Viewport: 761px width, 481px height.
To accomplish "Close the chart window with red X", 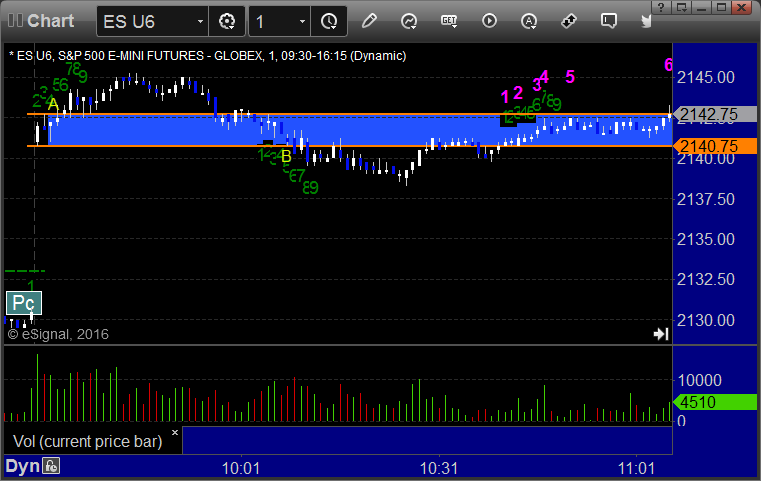I will coord(742,7).
